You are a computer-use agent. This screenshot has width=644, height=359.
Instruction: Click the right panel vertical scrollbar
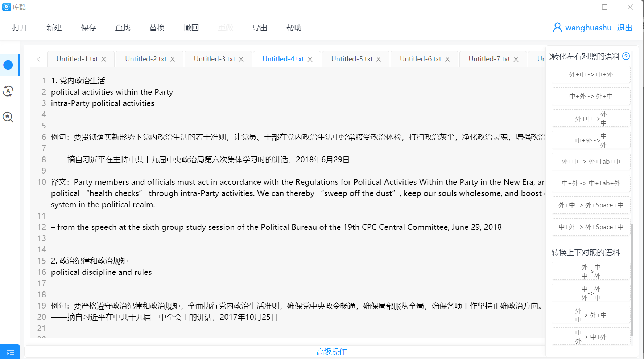(x=632, y=280)
